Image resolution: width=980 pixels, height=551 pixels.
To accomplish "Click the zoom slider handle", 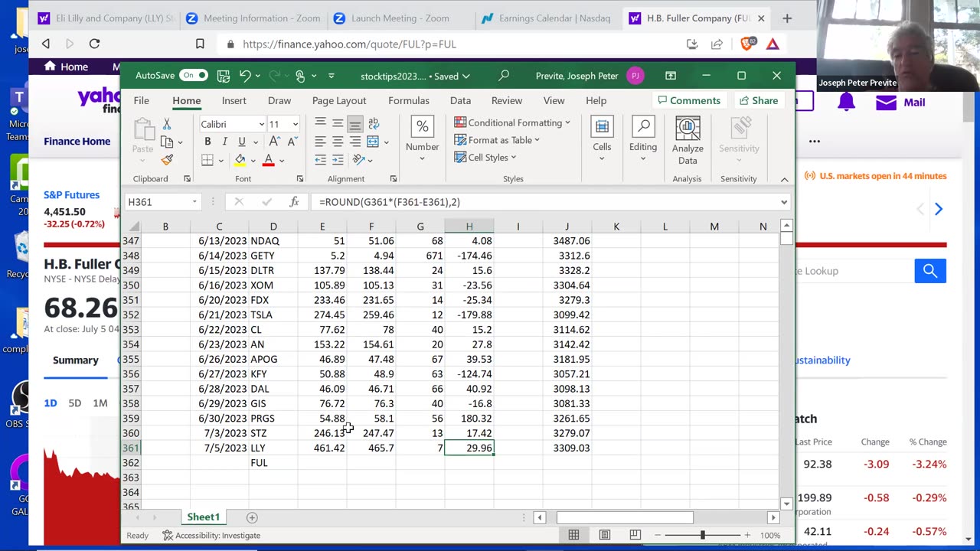I will 702,535.
